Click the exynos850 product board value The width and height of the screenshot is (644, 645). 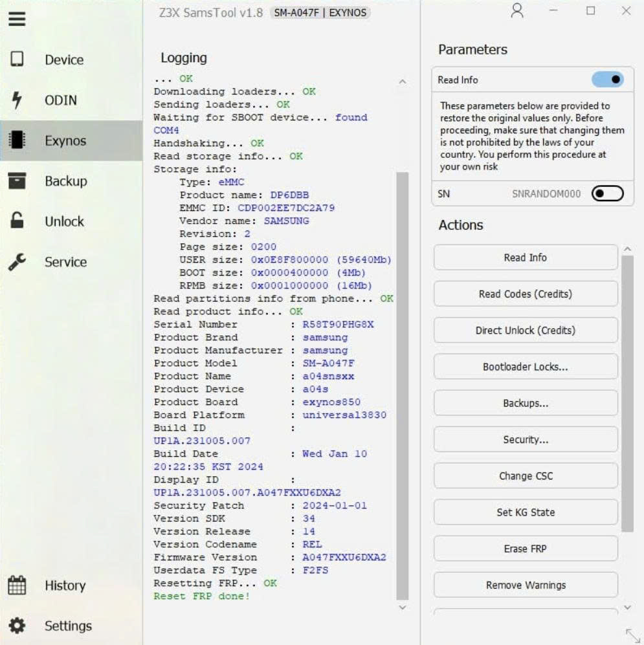[x=331, y=402]
